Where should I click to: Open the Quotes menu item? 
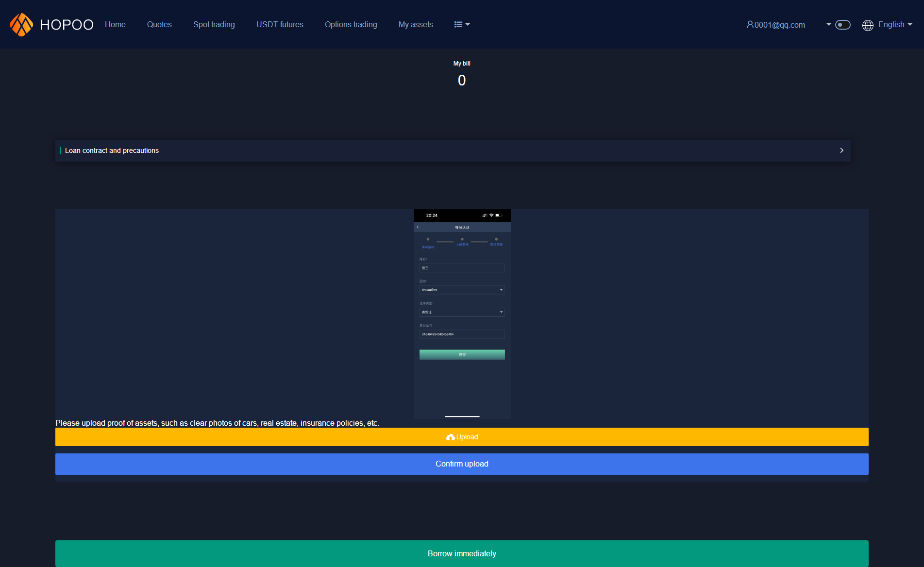coord(159,24)
